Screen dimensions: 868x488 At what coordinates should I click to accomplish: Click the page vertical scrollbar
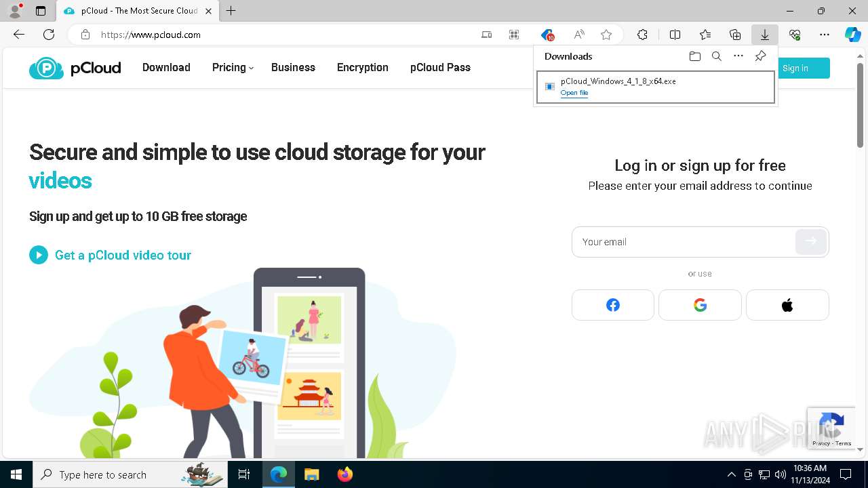click(860, 105)
